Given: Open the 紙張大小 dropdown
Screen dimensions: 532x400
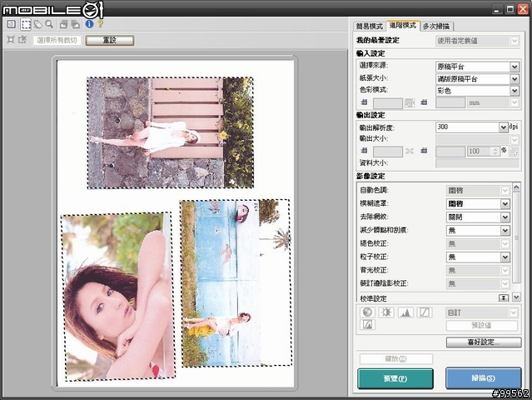Looking at the screenshot, I should 477,79.
